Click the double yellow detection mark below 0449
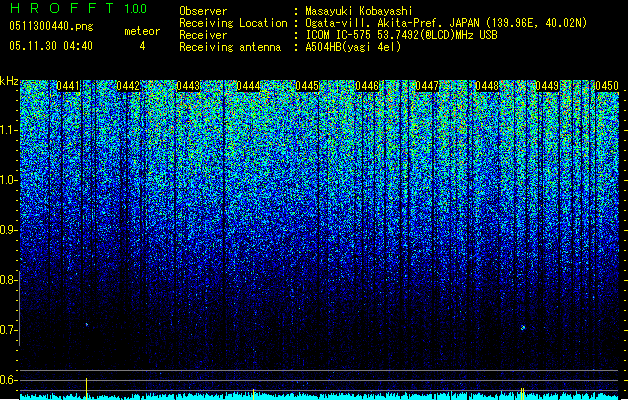The image size is (629, 400). (x=523, y=393)
